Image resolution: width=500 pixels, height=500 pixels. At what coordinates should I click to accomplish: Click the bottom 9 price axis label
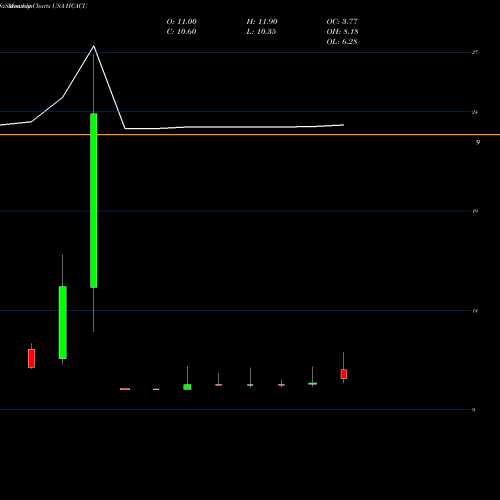tap(473, 410)
